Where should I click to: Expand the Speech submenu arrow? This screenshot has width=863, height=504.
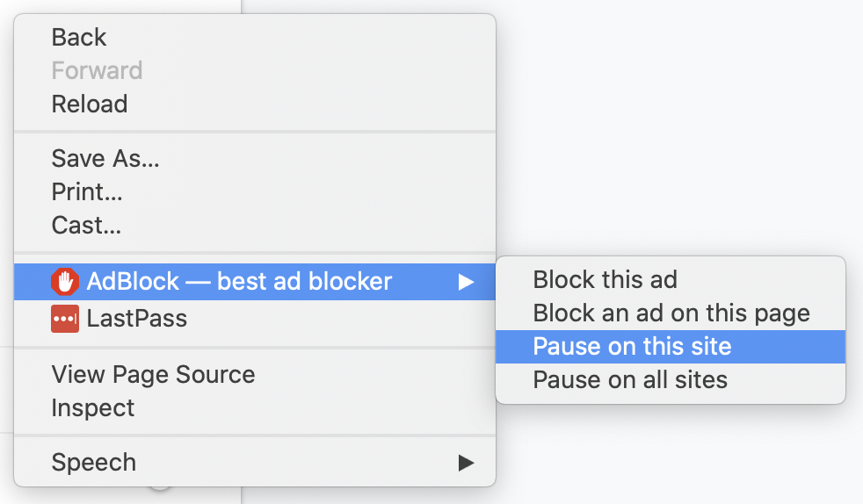(x=466, y=463)
